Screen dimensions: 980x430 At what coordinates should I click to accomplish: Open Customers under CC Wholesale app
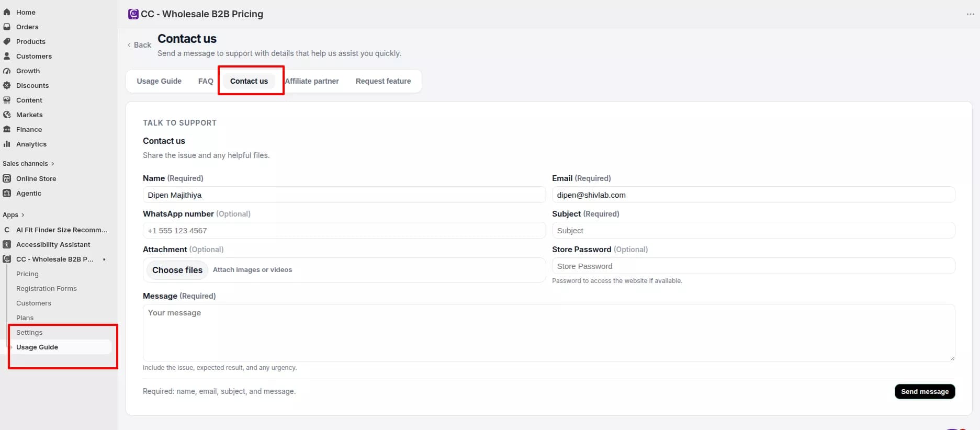[x=33, y=303]
